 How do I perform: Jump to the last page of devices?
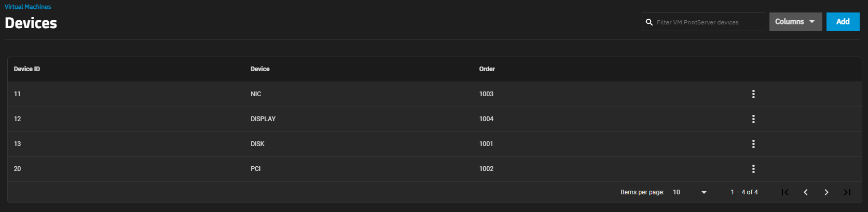pyautogui.click(x=847, y=192)
